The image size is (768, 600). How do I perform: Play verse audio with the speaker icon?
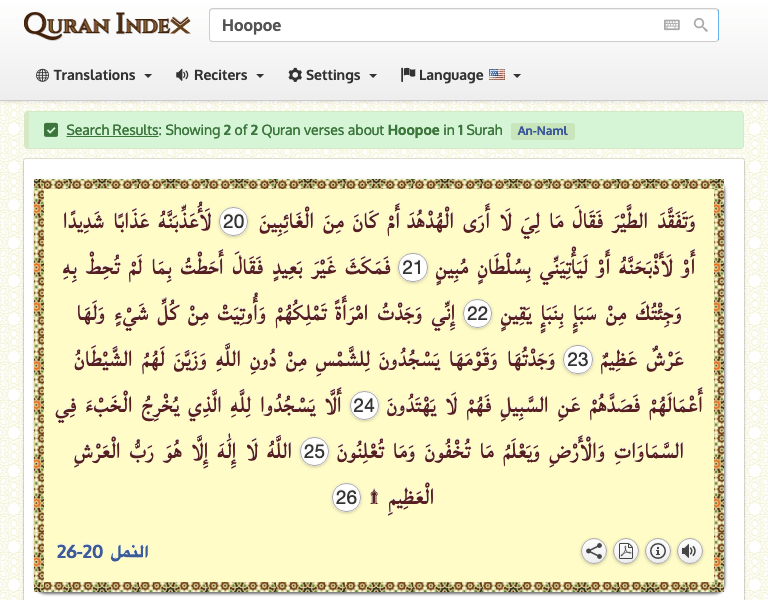(689, 550)
